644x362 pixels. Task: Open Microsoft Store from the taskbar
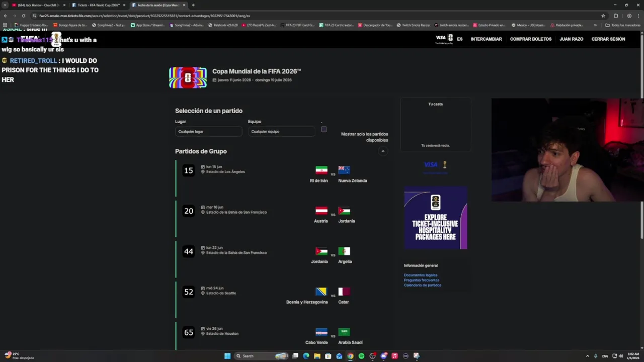coord(328,356)
